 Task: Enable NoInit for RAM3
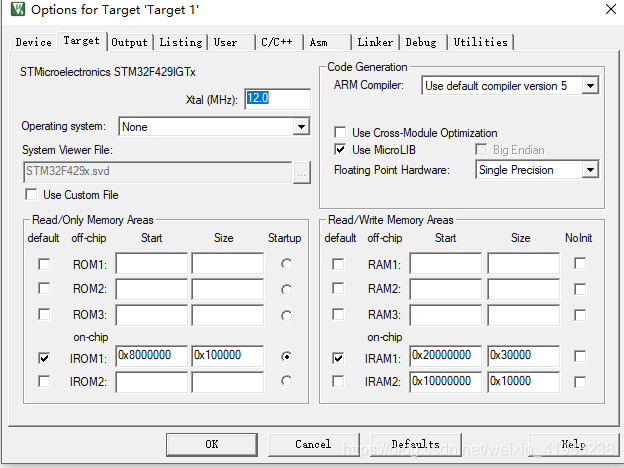click(x=580, y=315)
